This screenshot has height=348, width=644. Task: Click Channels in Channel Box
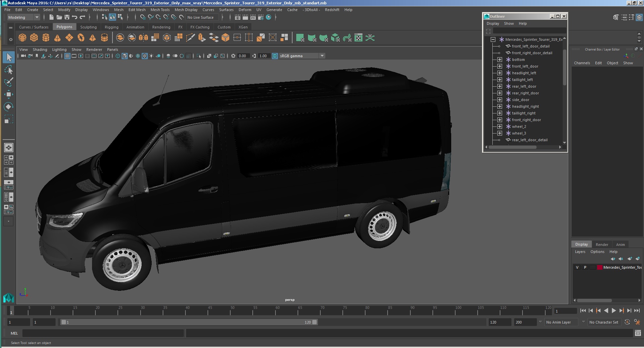(x=582, y=63)
